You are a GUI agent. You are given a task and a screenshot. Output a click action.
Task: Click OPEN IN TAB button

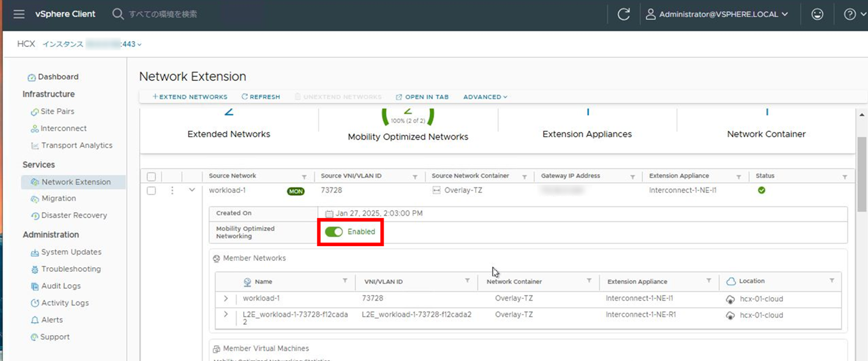422,97
